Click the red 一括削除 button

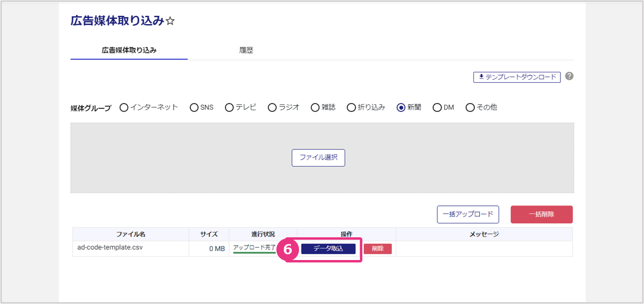click(541, 214)
